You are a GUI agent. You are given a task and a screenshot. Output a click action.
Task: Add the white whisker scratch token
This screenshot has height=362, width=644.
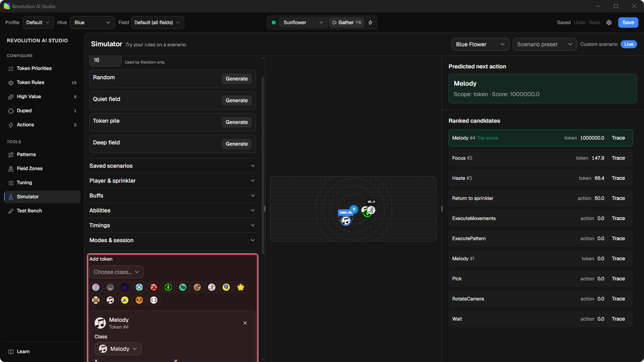pos(154,300)
